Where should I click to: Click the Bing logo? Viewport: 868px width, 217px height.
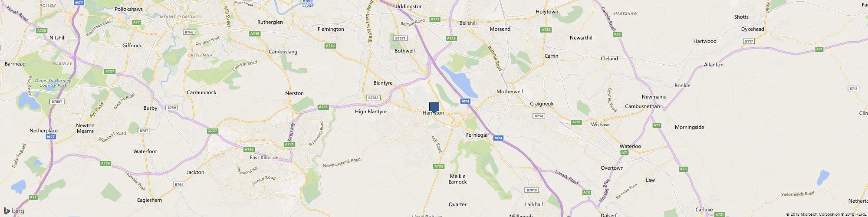(13, 211)
